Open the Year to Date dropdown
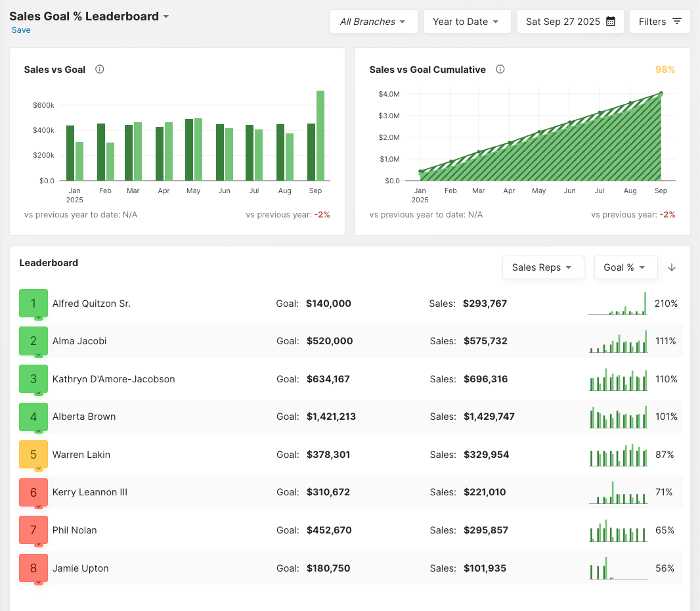This screenshot has height=611, width=700. coord(466,22)
